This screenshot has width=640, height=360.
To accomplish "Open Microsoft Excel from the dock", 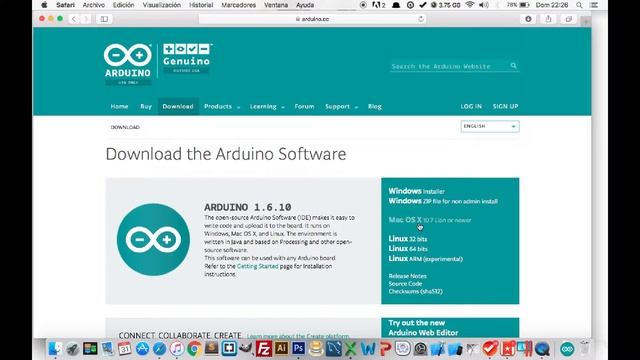I will (x=351, y=349).
